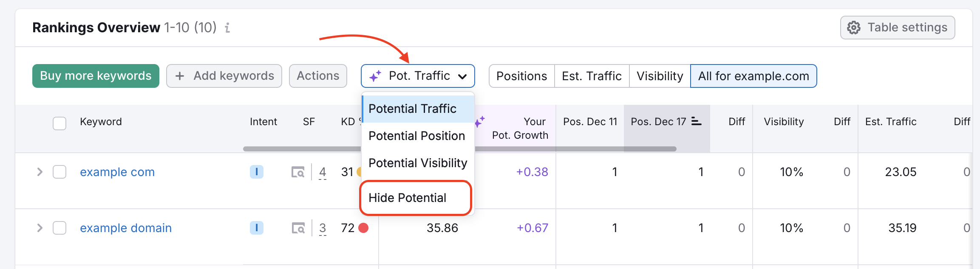Check the checkbox for the example domain row

click(x=59, y=228)
